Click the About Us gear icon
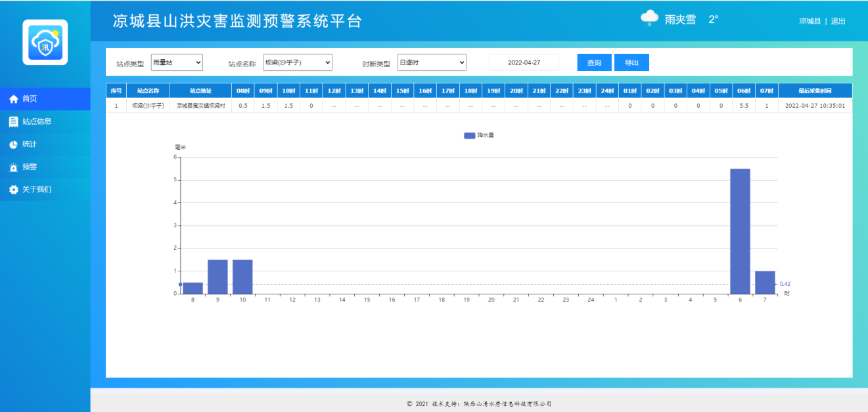 (x=13, y=190)
